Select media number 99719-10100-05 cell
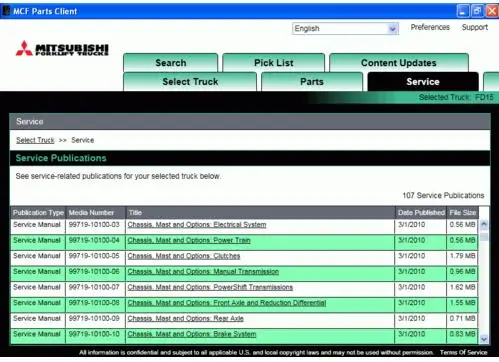This screenshot has width=499, height=362. click(x=95, y=258)
